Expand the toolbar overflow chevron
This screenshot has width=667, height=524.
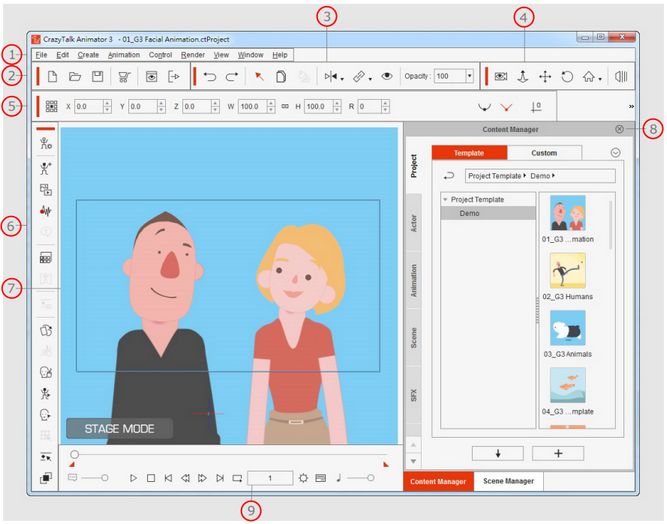[x=631, y=106]
